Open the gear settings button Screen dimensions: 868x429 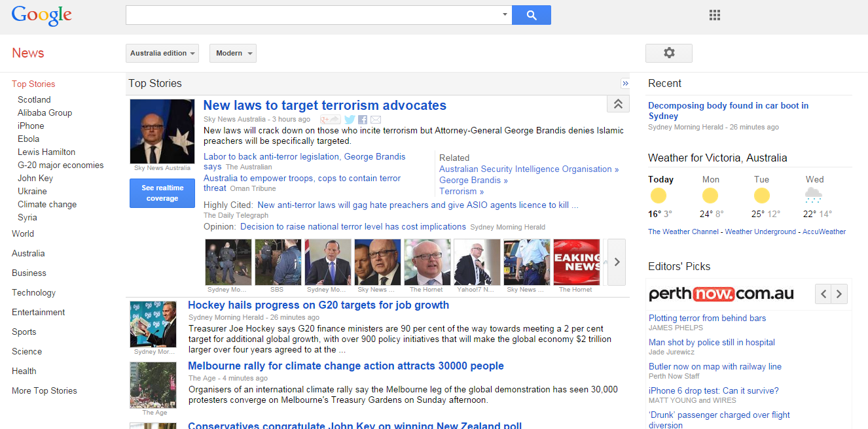click(x=668, y=53)
